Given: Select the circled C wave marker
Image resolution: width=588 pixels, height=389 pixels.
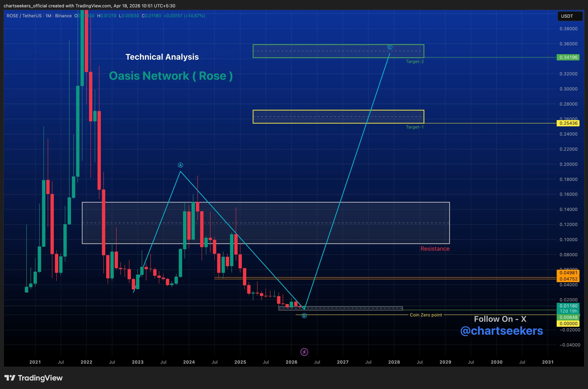Looking at the screenshot, I should [x=390, y=47].
